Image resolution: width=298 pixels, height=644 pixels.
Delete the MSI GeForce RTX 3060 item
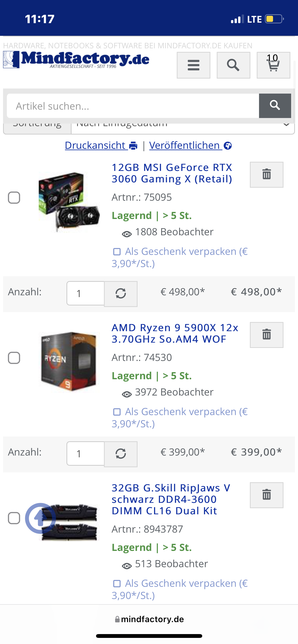point(267,175)
